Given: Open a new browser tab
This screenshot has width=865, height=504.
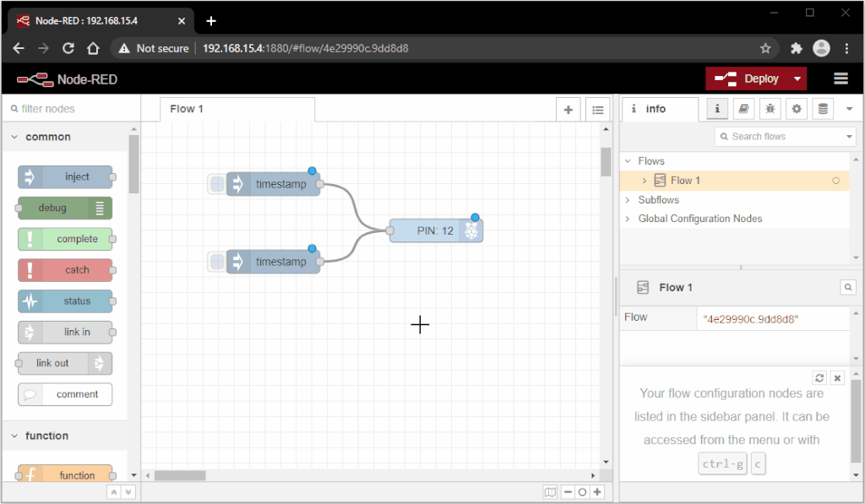Looking at the screenshot, I should [210, 21].
